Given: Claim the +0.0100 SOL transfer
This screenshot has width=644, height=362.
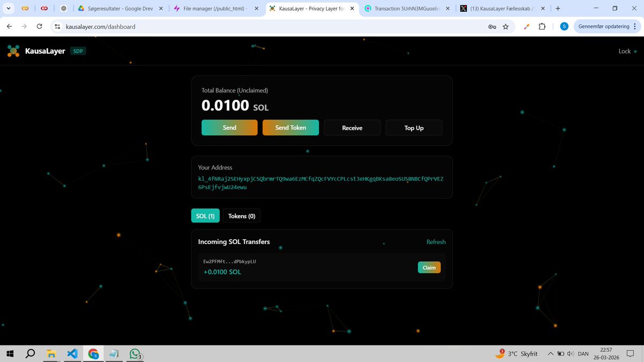Looking at the screenshot, I should pyautogui.click(x=429, y=267).
